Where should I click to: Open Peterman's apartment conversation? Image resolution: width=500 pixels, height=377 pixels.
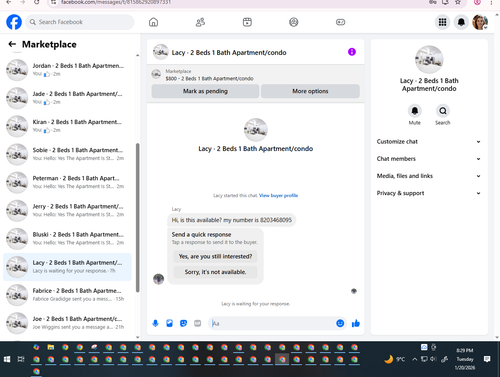(67, 182)
